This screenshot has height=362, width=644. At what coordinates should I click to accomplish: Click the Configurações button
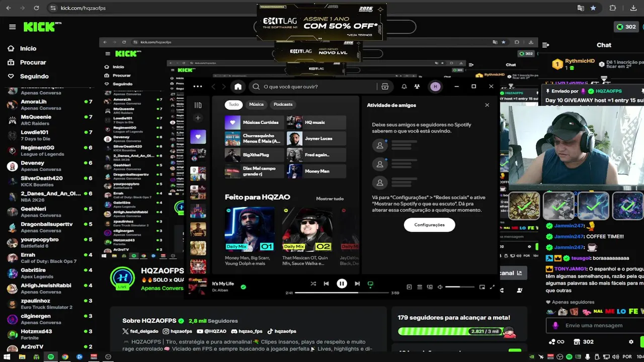coord(429,225)
